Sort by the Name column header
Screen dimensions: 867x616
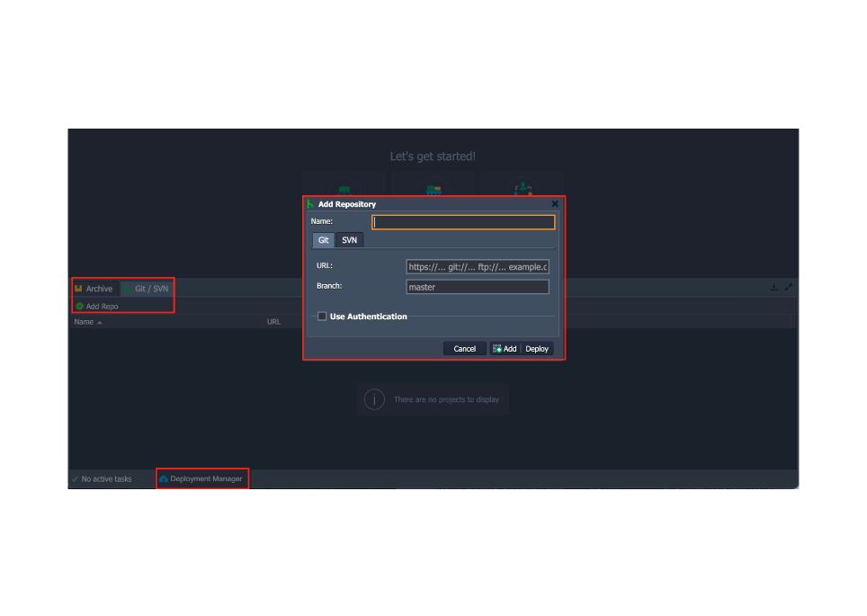point(84,322)
